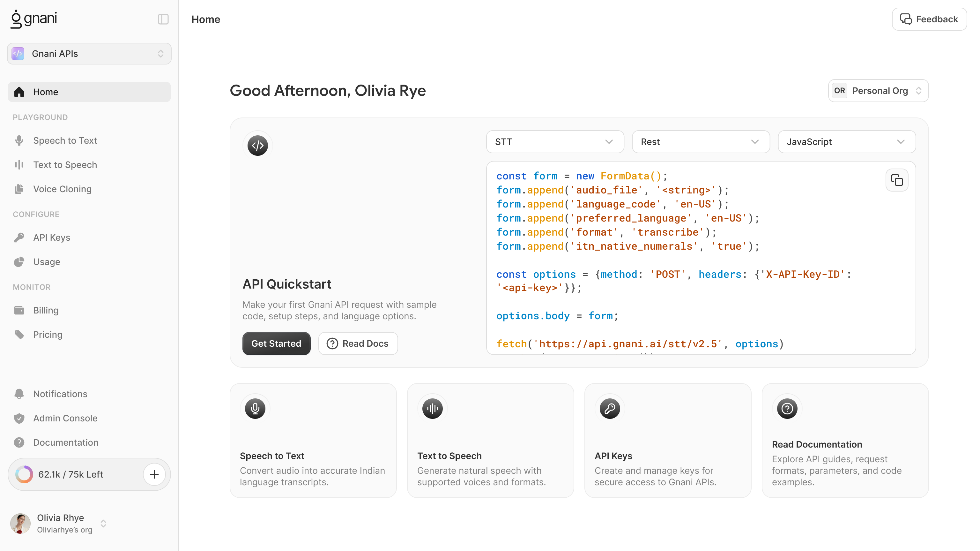Select Home in the sidebar

click(89, 92)
